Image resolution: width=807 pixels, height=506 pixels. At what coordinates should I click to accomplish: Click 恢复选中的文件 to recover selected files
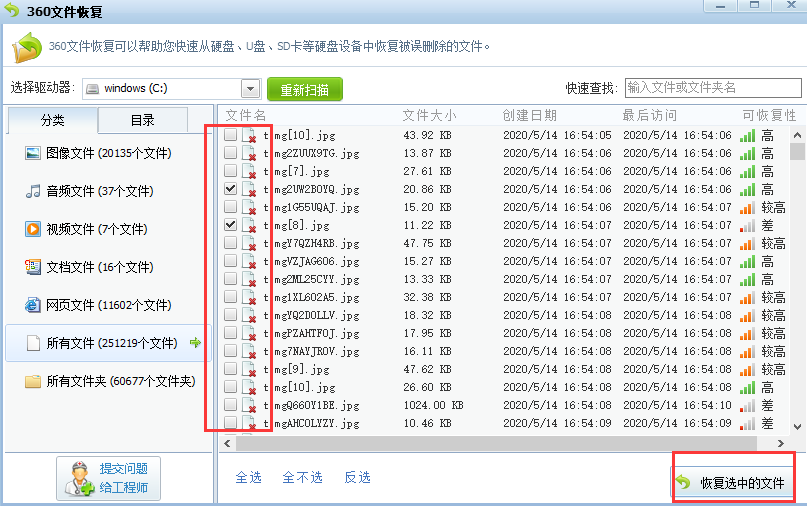733,483
